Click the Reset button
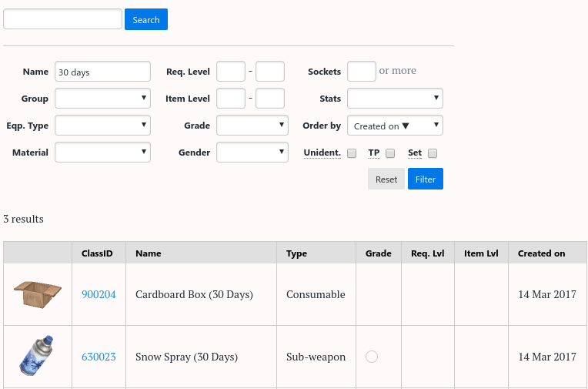The image size is (588, 389). [386, 179]
